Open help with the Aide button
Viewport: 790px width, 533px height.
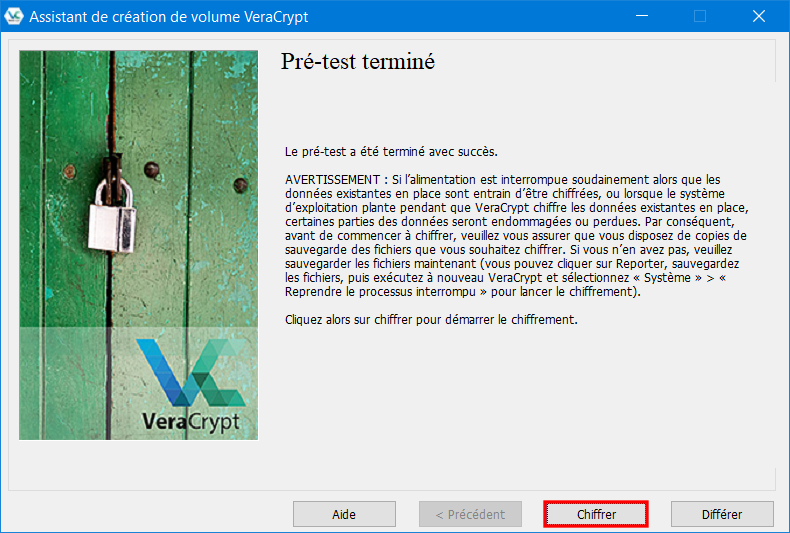(344, 514)
